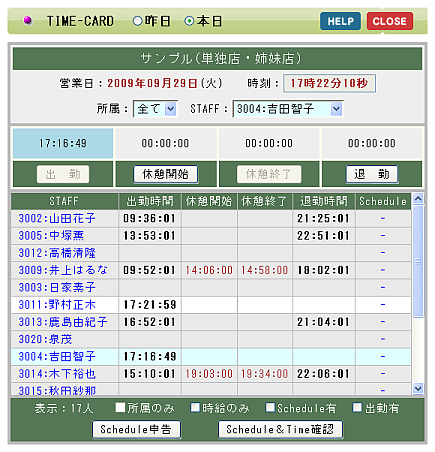
Task: Click the scrollbar down arrow in staff list
Action: point(418,388)
